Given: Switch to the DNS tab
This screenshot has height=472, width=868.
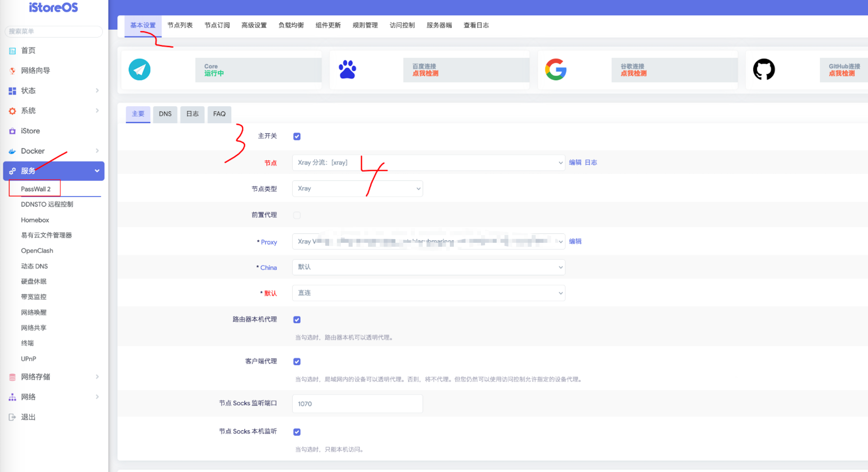Looking at the screenshot, I should 165,114.
